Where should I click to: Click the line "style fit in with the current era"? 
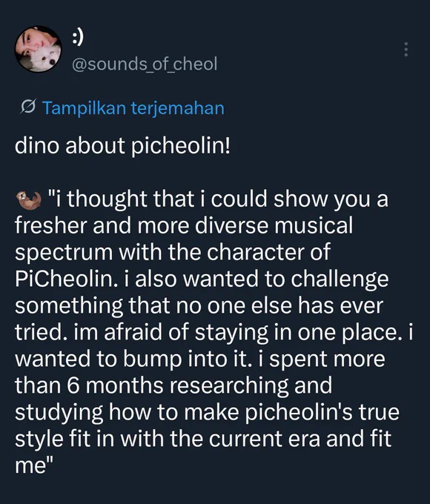coord(168,439)
